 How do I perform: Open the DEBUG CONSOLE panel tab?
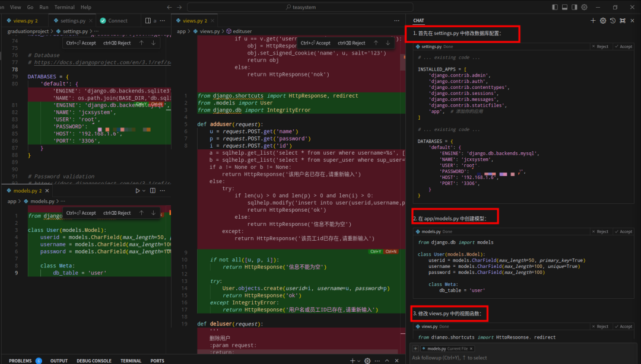coord(94,360)
